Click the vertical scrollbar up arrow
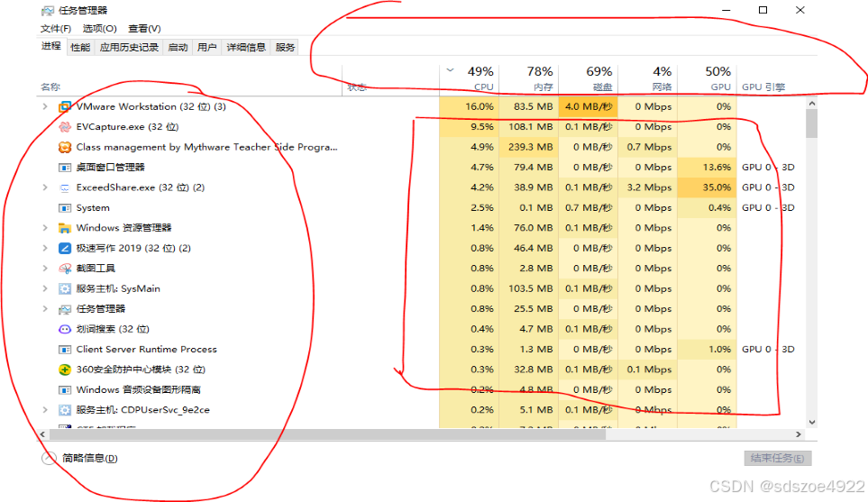This screenshot has width=868, height=502. coord(811,104)
